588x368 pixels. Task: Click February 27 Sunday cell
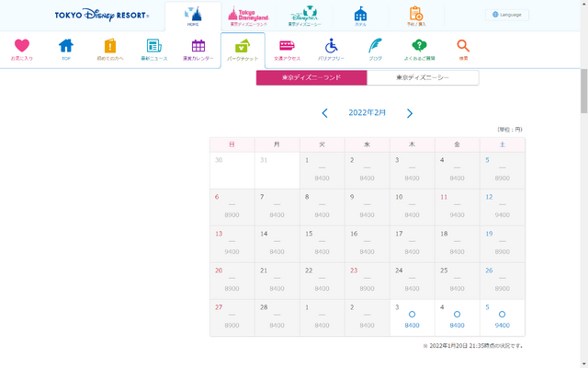[232, 317]
